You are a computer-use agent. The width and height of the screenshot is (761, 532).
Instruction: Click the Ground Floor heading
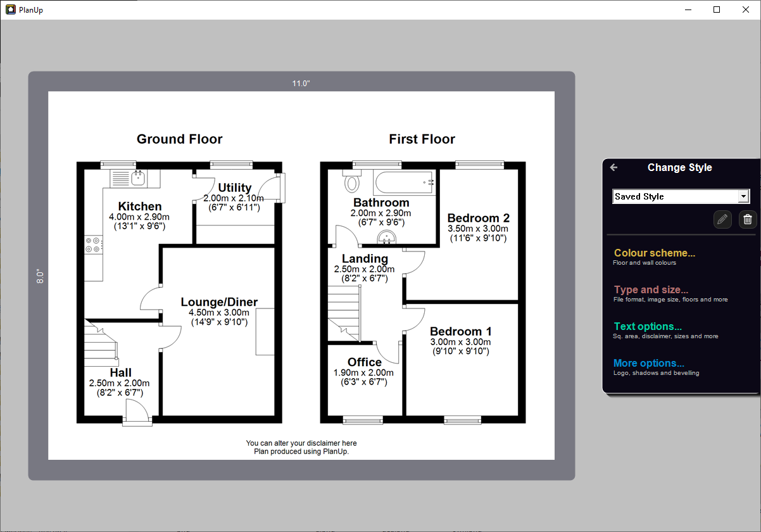pyautogui.click(x=180, y=139)
